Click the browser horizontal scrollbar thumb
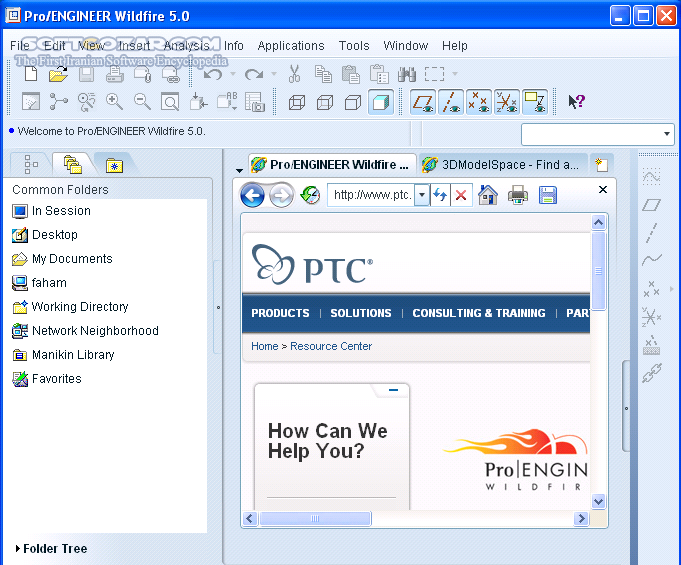Viewport: 681px width, 565px height. point(315,519)
